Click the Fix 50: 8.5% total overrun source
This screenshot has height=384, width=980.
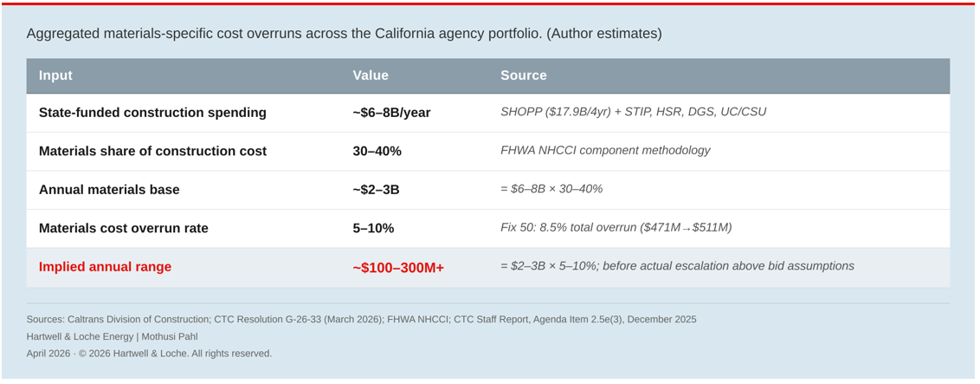pyautogui.click(x=616, y=227)
